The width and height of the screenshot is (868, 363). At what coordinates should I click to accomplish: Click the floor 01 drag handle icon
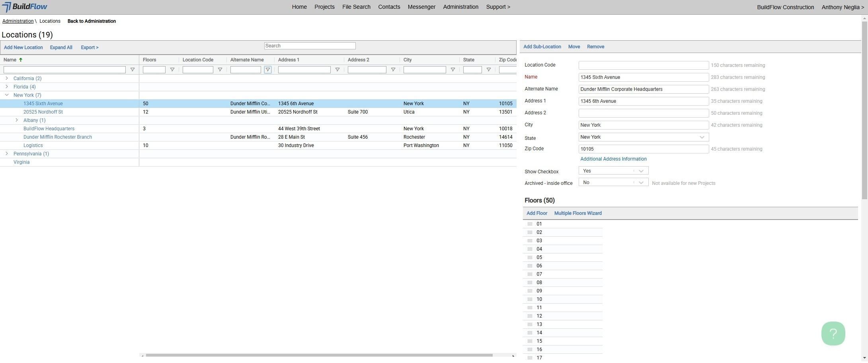click(x=530, y=224)
